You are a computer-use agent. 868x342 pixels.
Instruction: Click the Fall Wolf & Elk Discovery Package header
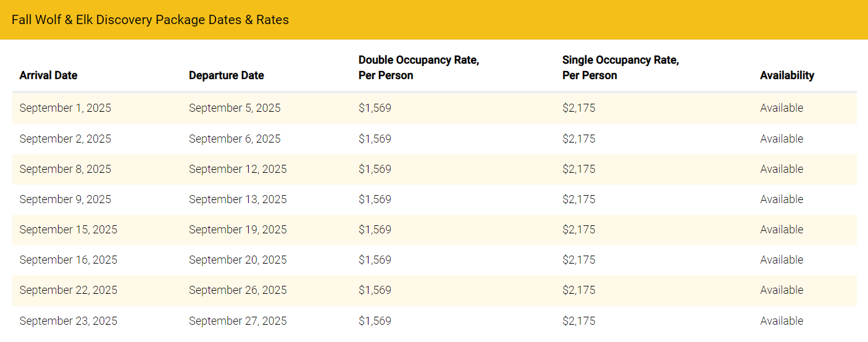pyautogui.click(x=150, y=20)
